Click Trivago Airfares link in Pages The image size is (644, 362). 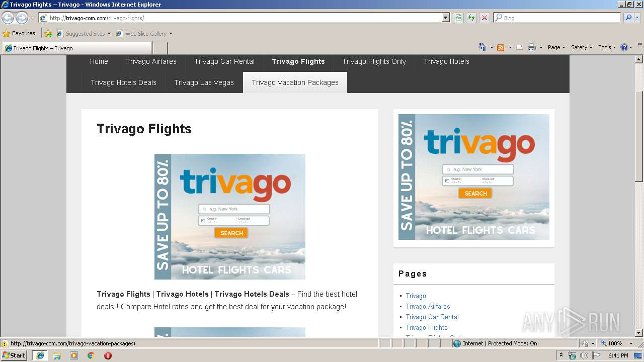(428, 306)
